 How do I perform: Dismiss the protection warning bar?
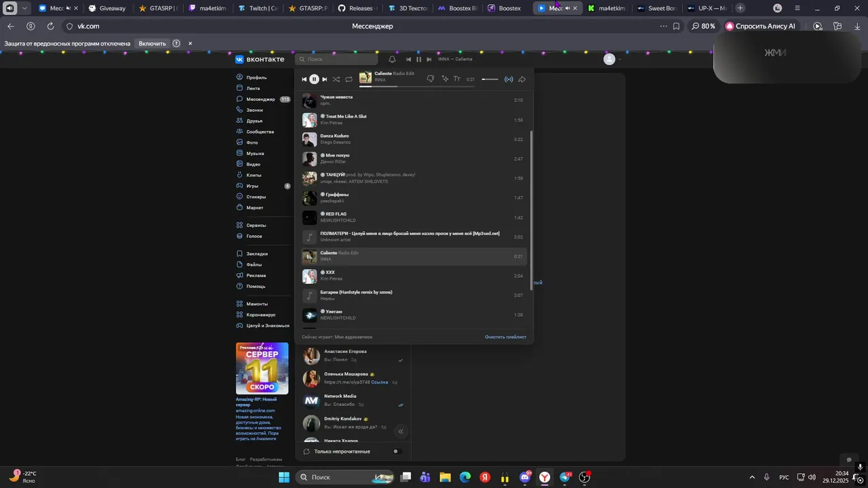pyautogui.click(x=190, y=43)
